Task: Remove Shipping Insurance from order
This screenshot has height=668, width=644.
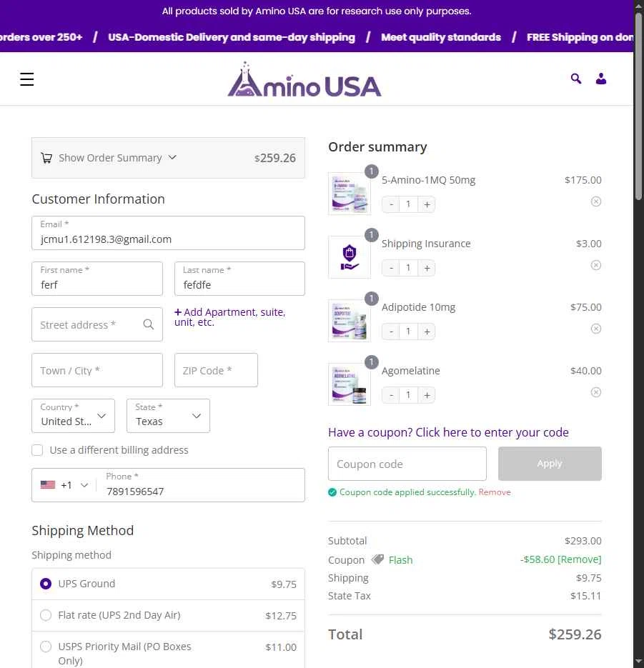Action: point(596,265)
